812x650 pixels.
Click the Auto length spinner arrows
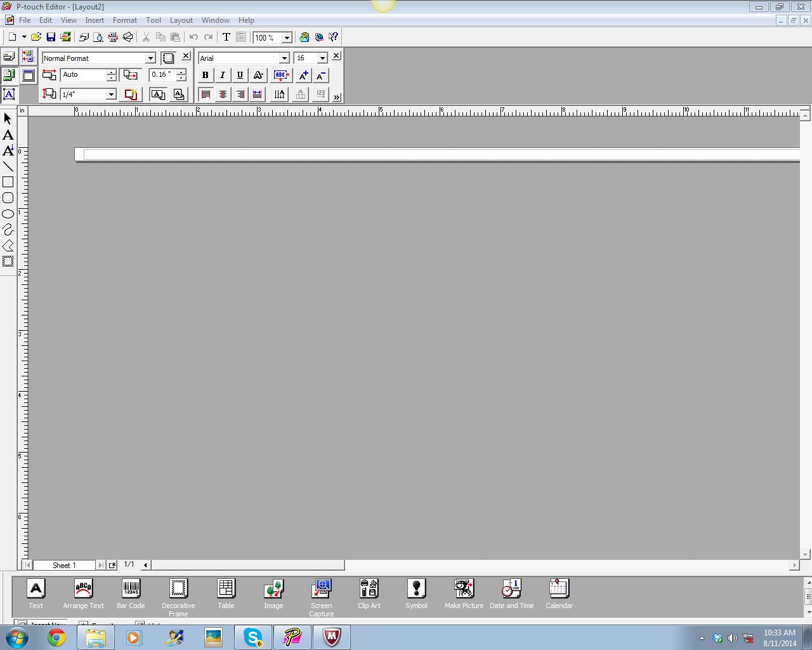(x=112, y=75)
